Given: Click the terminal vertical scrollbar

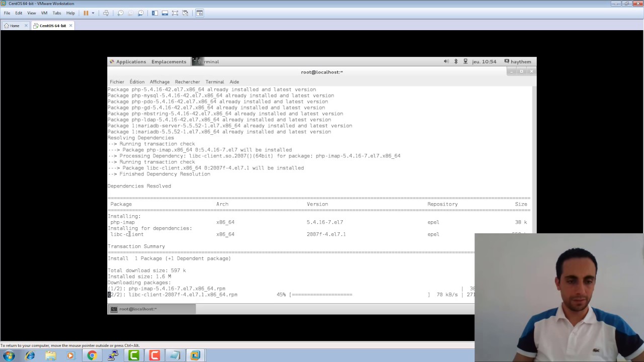Looking at the screenshot, I should [x=534, y=159].
